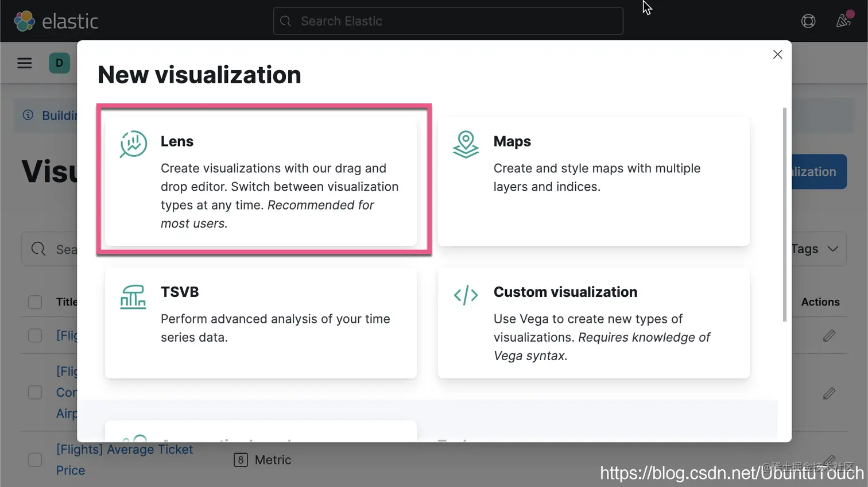
Task: Check the Average Ticket Price row checkbox
Action: [35, 460]
